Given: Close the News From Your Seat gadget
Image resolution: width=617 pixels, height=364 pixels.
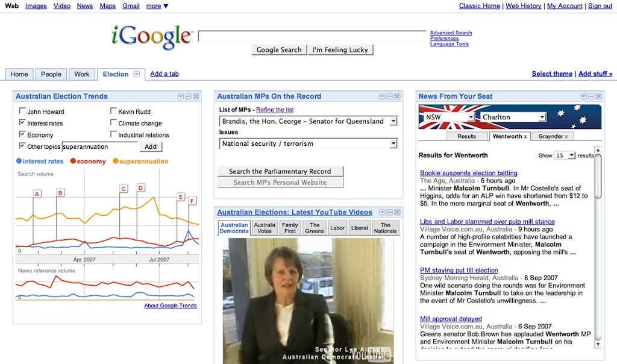Looking at the screenshot, I should click(599, 96).
